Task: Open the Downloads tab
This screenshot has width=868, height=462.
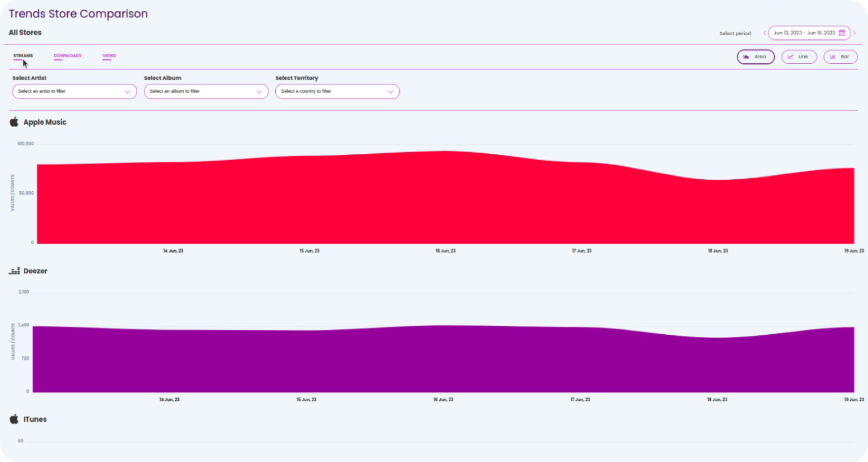Action: pos(67,55)
